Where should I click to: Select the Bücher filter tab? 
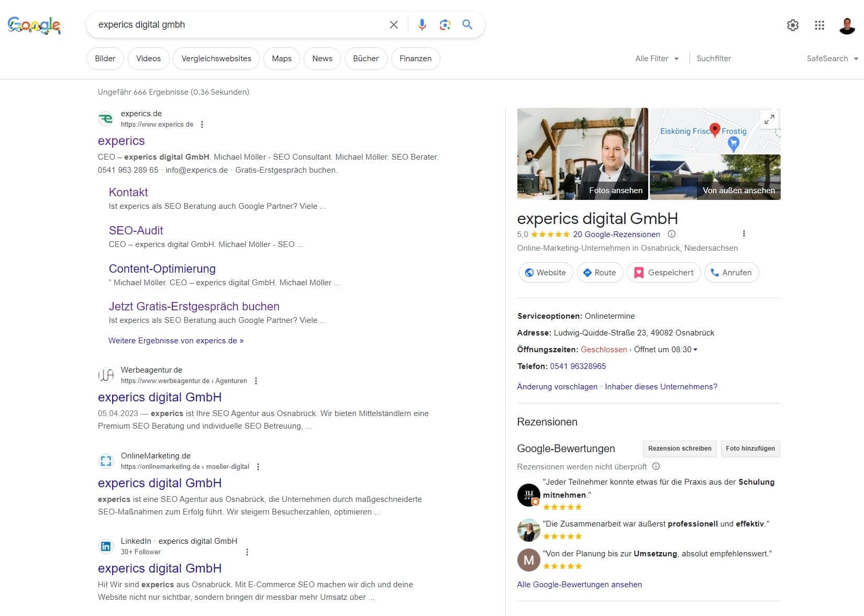tap(365, 59)
